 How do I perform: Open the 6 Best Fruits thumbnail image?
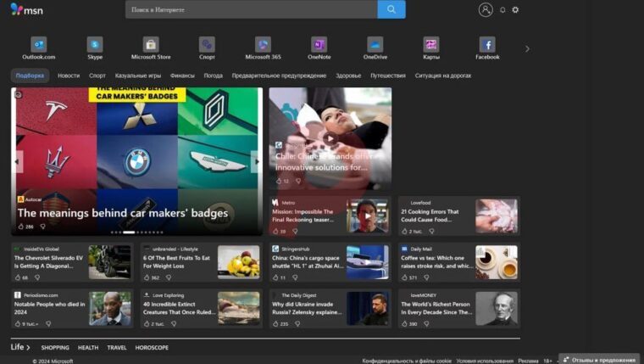(x=239, y=262)
